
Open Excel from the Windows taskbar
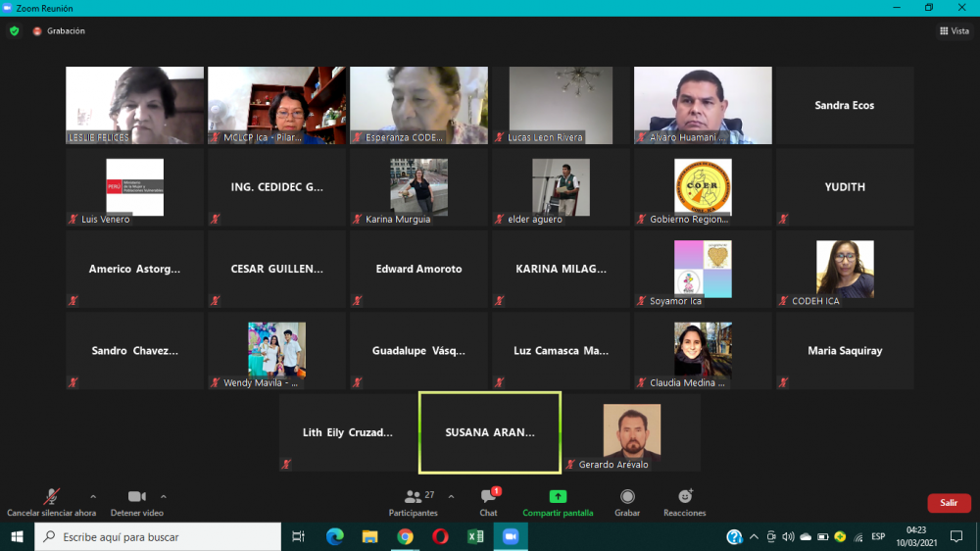(x=475, y=536)
